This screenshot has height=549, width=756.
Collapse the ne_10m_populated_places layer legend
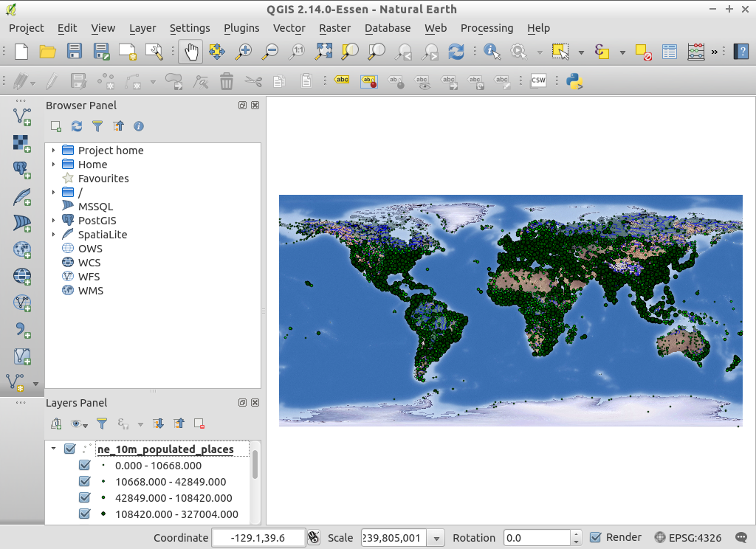click(x=53, y=449)
